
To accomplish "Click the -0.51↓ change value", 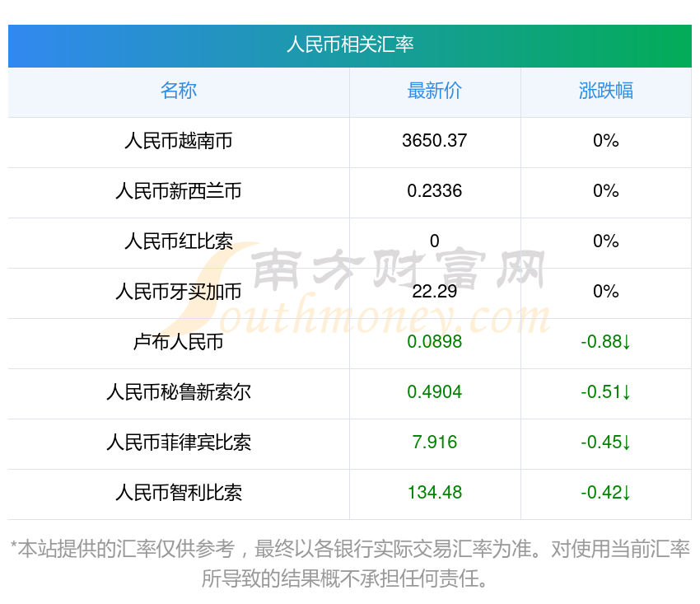I will click(606, 392).
